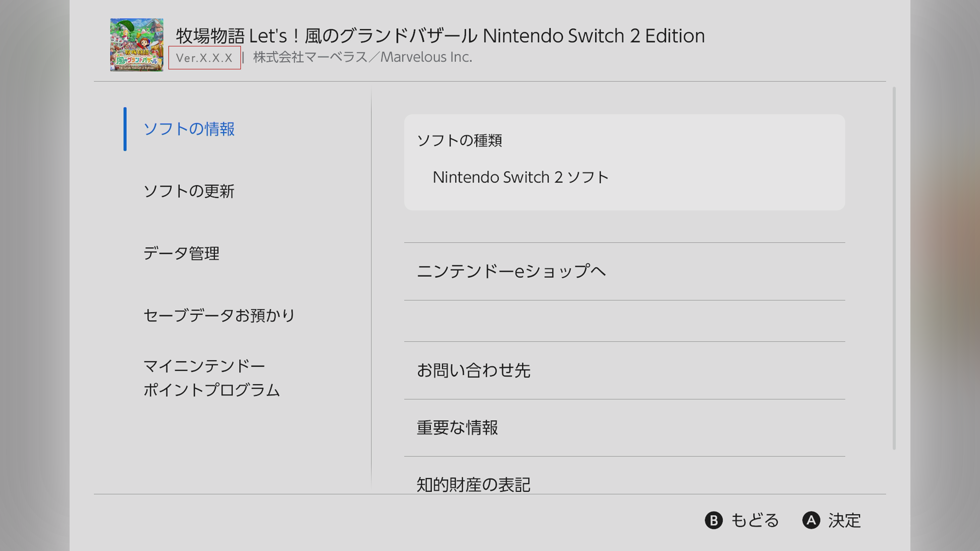The image size is (980, 551).
Task: Open the ソフトの更新 section
Action: pyautogui.click(x=189, y=191)
